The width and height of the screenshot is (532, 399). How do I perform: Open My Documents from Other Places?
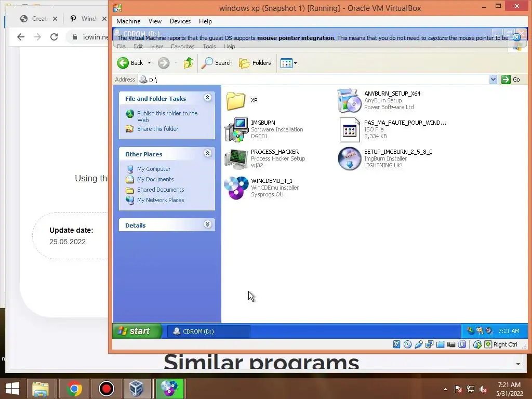click(155, 179)
